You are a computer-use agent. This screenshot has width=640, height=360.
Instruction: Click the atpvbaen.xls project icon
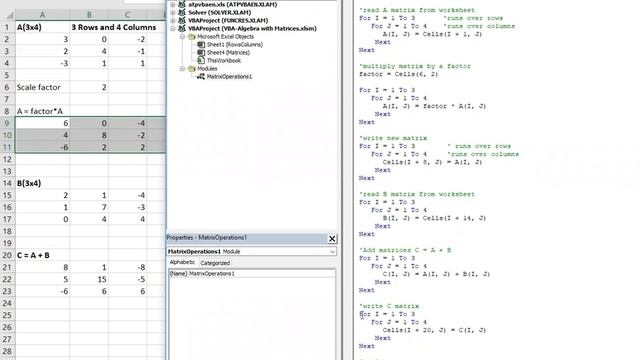182,4
